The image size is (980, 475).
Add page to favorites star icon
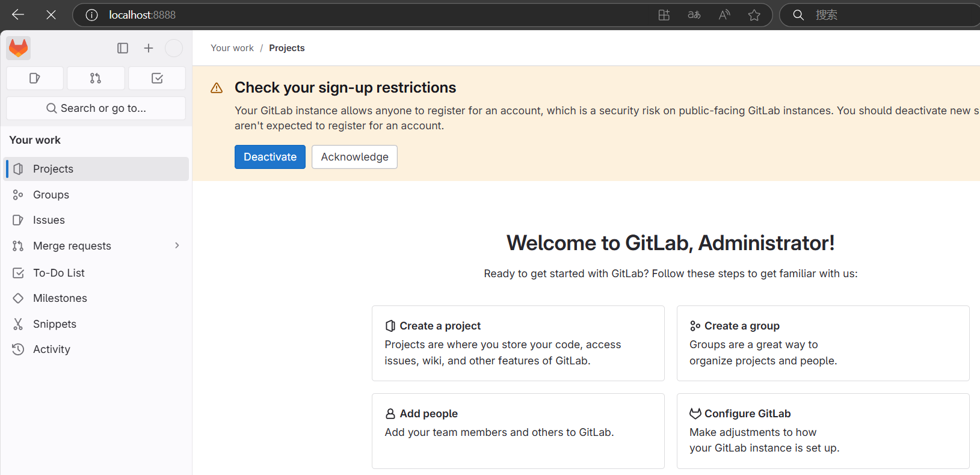(754, 15)
